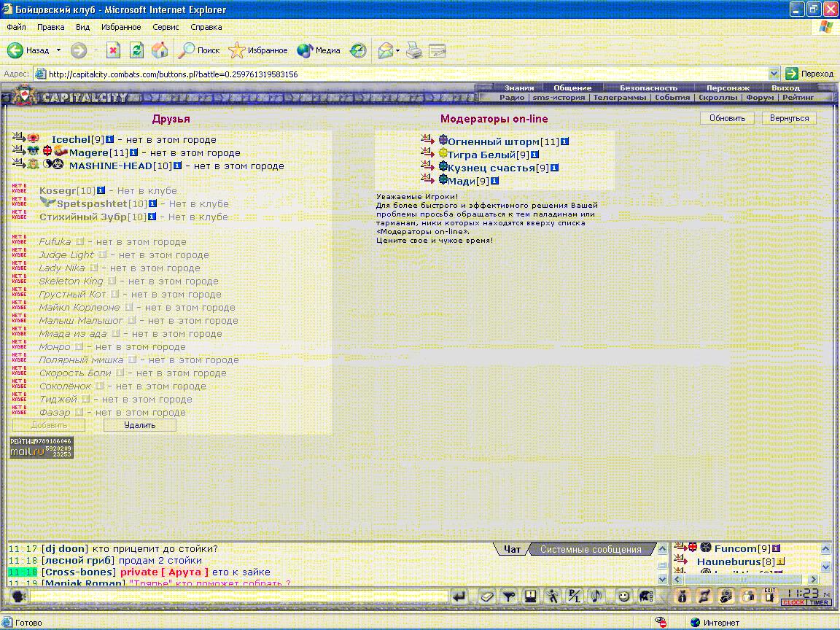
Task: Switch to TIMER mode label
Action: tap(819, 603)
